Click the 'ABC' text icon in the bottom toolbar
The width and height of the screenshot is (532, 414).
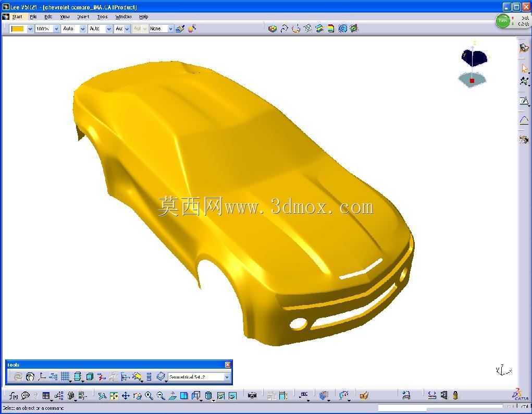click(304, 395)
